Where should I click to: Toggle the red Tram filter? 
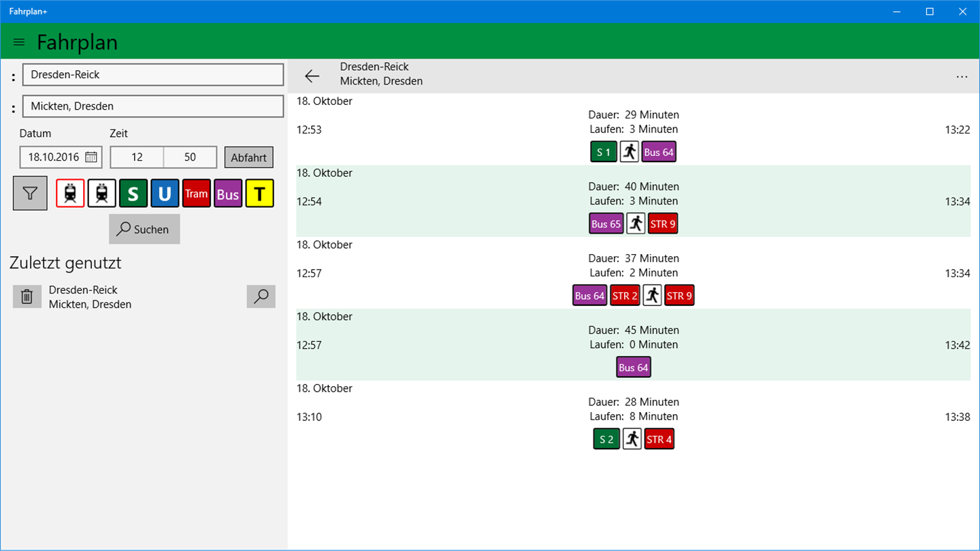point(196,193)
